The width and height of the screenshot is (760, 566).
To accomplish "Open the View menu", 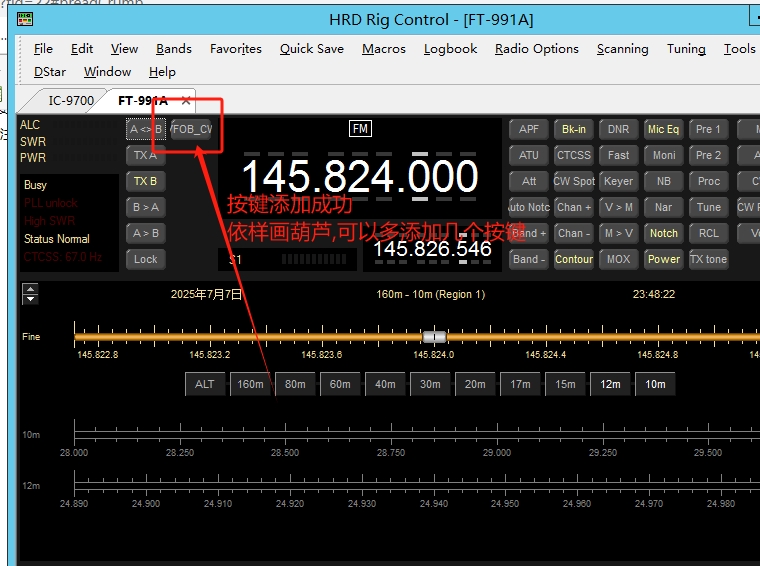I will [x=124, y=49].
